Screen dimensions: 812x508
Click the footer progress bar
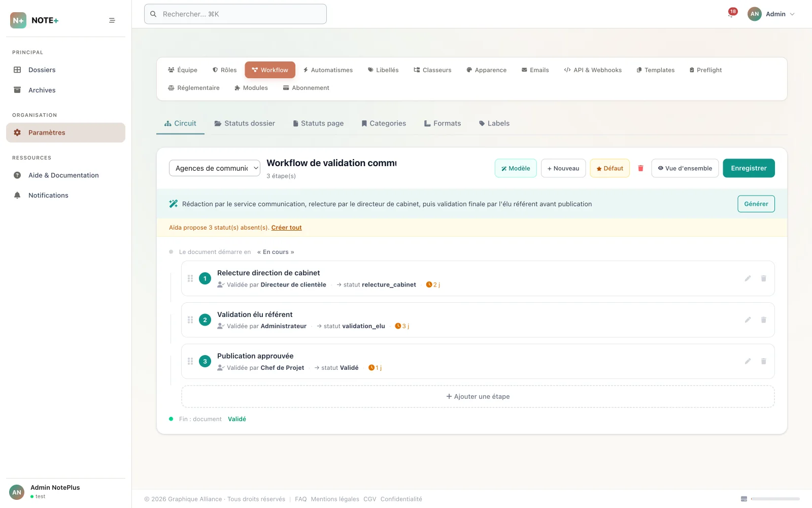click(x=775, y=499)
